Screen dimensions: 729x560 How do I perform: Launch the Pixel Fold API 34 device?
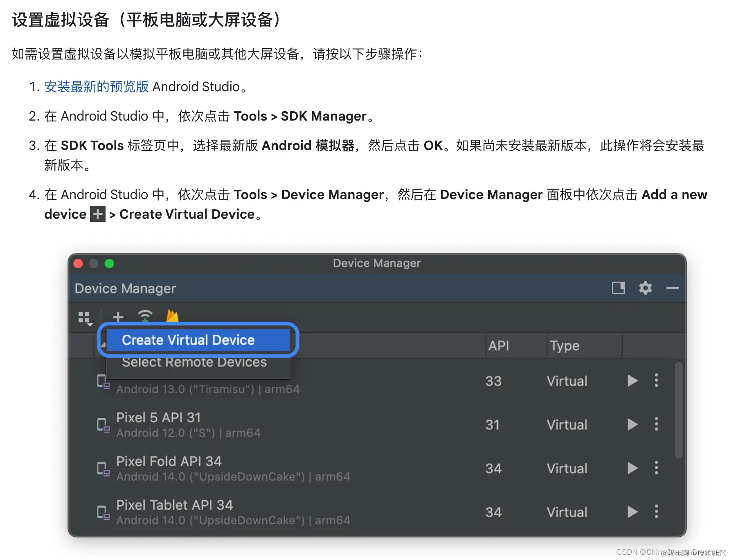(x=632, y=468)
